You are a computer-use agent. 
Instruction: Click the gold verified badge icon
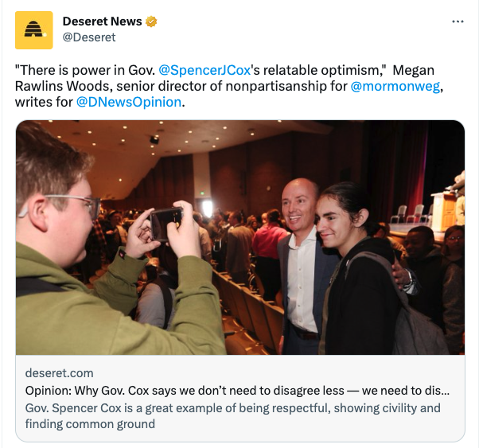click(151, 21)
